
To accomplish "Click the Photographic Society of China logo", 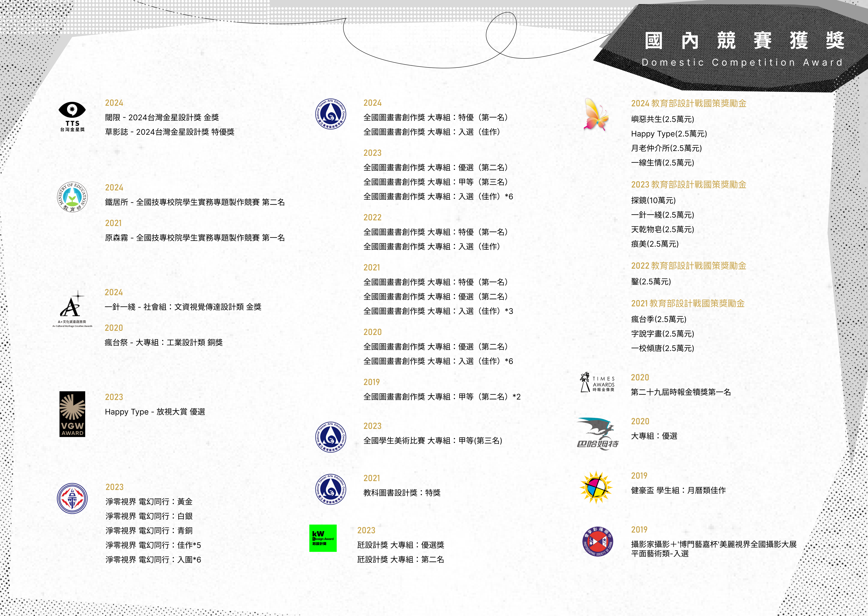I will 598,542.
